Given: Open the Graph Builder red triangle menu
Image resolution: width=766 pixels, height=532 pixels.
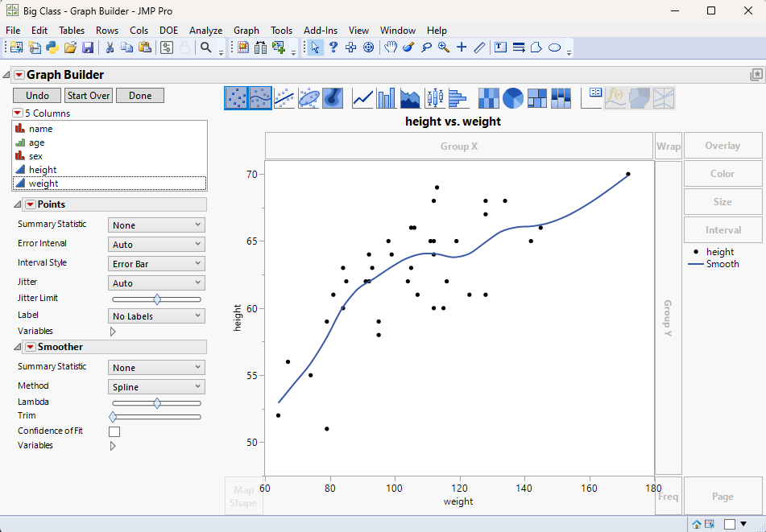Looking at the screenshot, I should pyautogui.click(x=19, y=75).
